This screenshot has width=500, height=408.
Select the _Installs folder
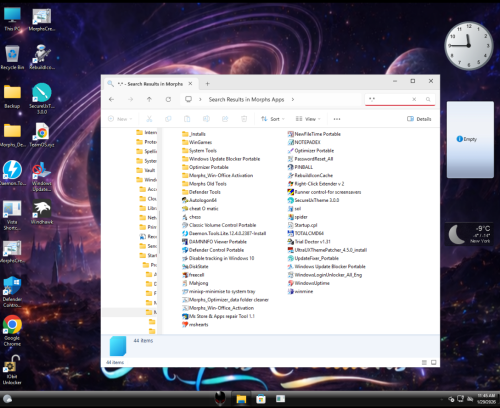pyautogui.click(x=194, y=134)
